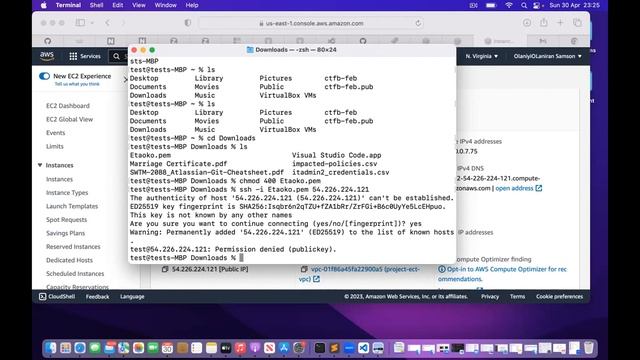Image resolution: width=640 pixels, height=360 pixels.
Task: Open Safari share button
Action: pos(544,23)
